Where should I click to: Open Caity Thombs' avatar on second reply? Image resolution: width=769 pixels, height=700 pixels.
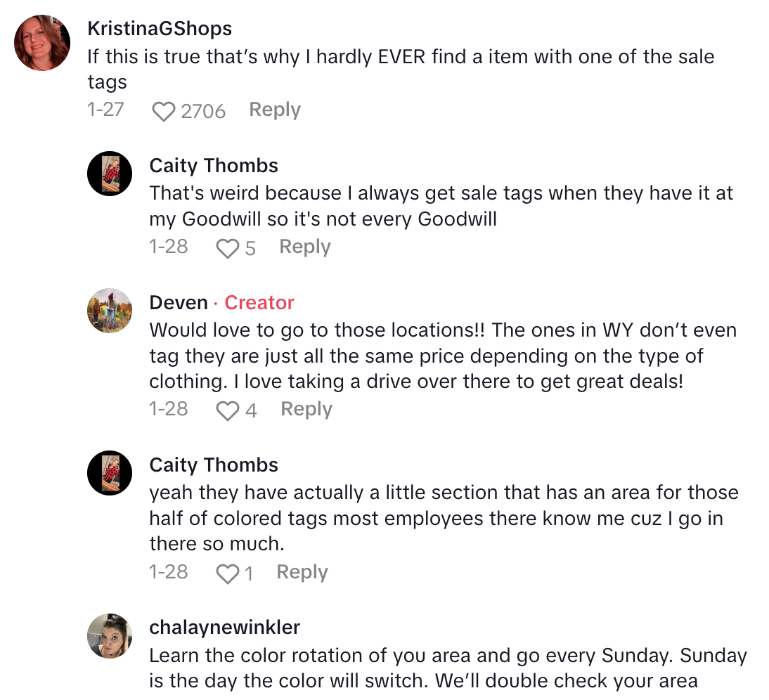[x=110, y=472]
